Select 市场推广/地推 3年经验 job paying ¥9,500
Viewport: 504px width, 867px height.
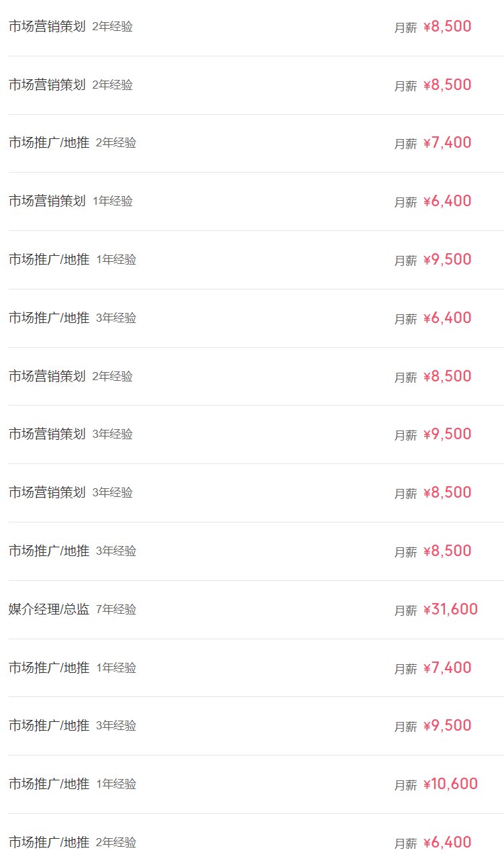click(x=49, y=726)
